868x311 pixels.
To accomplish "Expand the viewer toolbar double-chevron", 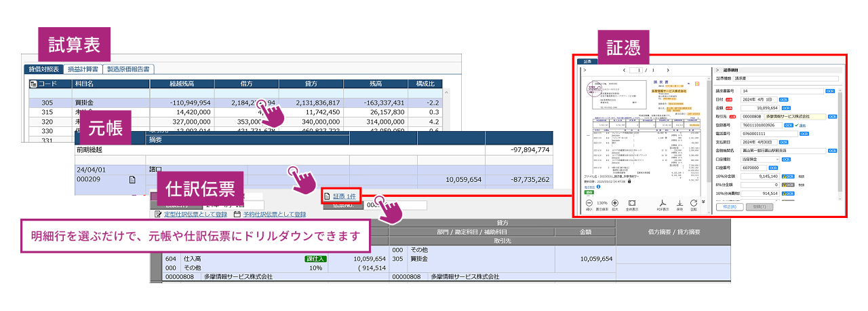I will [x=703, y=201].
